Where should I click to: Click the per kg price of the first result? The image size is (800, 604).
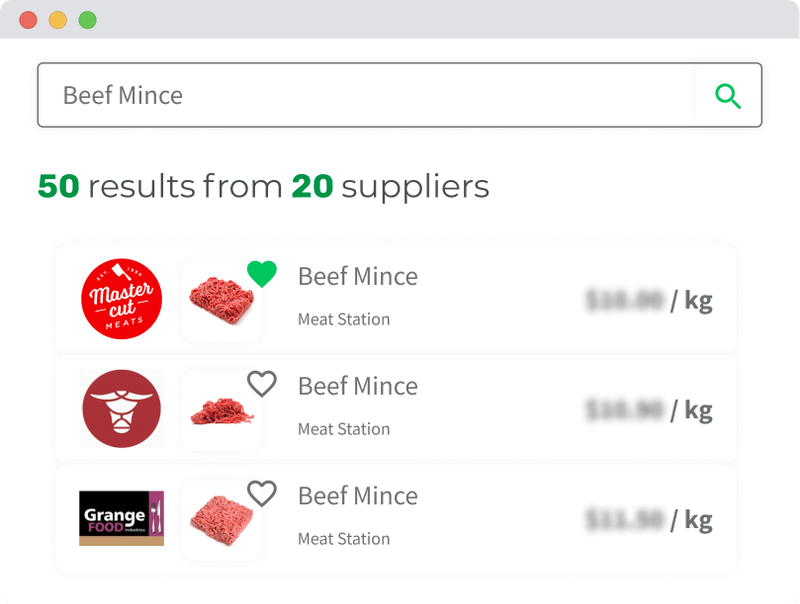coord(655,299)
